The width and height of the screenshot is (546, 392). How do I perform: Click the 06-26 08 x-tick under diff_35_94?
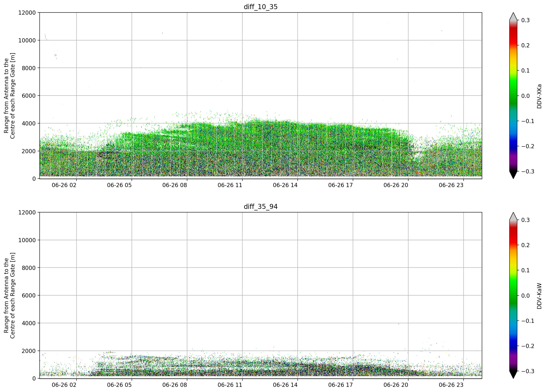(x=175, y=385)
